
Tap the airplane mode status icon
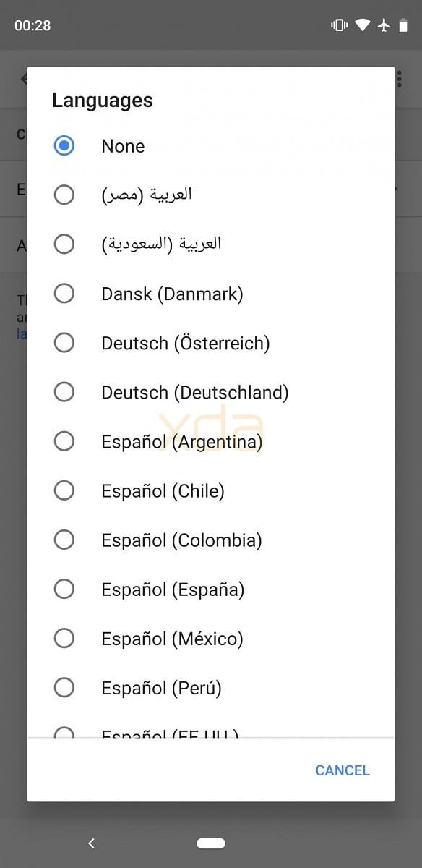tap(384, 25)
